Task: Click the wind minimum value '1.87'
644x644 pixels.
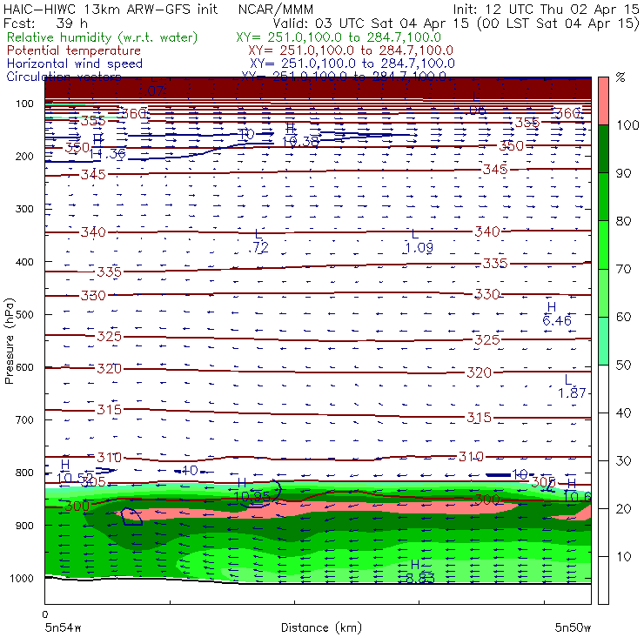Action: coord(572,393)
